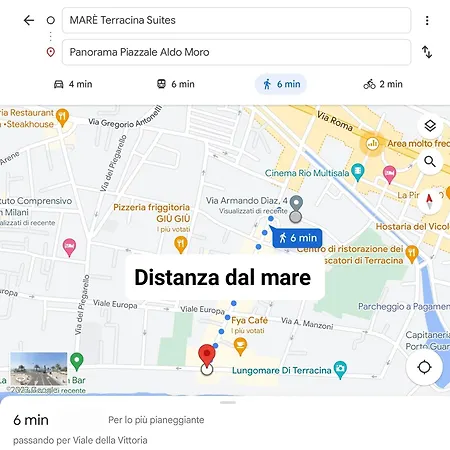Choose the cycling 2 min tab

tap(383, 84)
